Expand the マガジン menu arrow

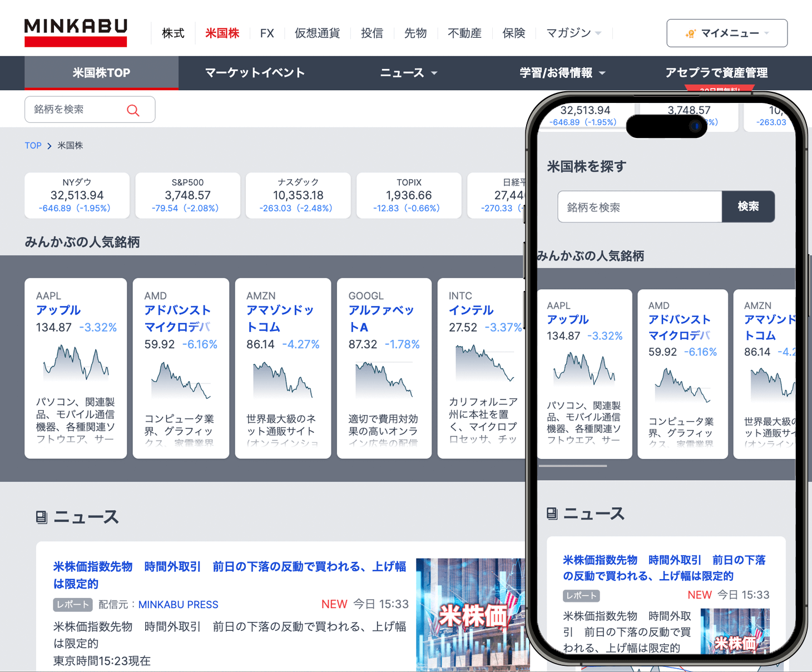point(598,33)
